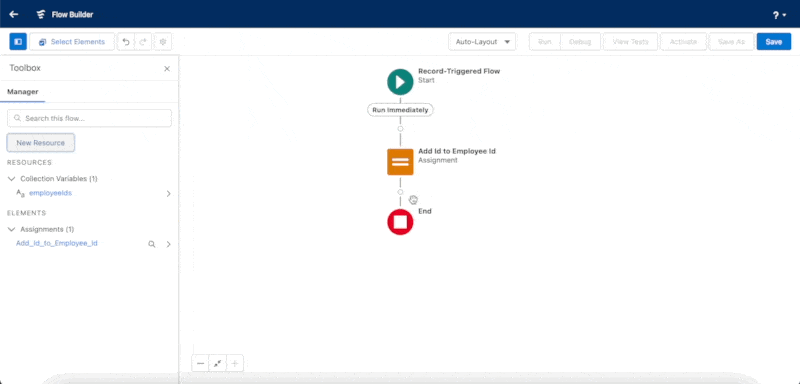Click the back arrow in the header

tap(14, 14)
